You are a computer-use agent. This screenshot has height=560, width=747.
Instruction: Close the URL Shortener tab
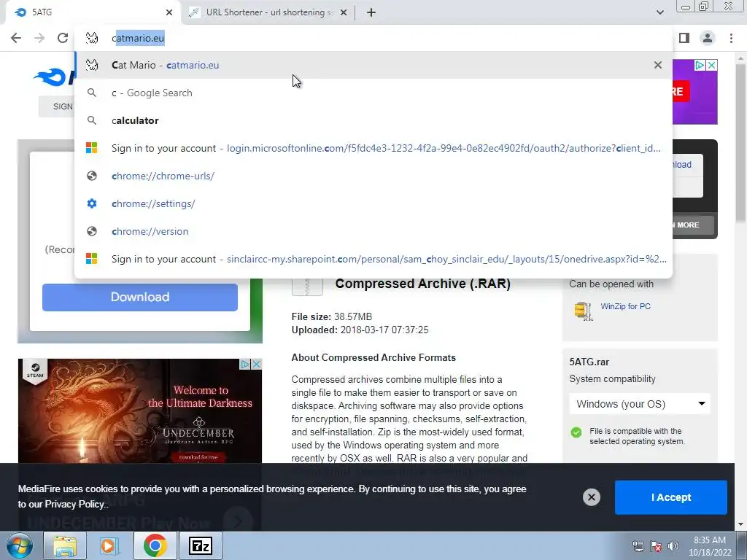click(x=344, y=12)
